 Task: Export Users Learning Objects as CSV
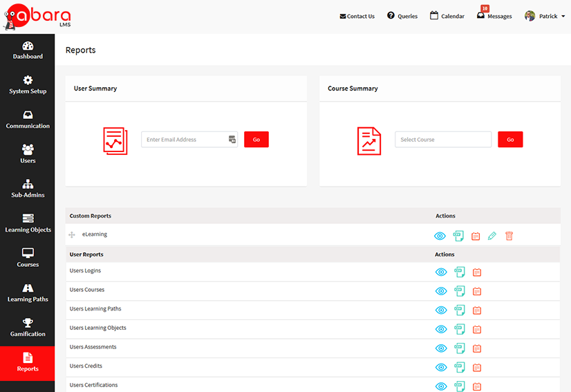460,329
